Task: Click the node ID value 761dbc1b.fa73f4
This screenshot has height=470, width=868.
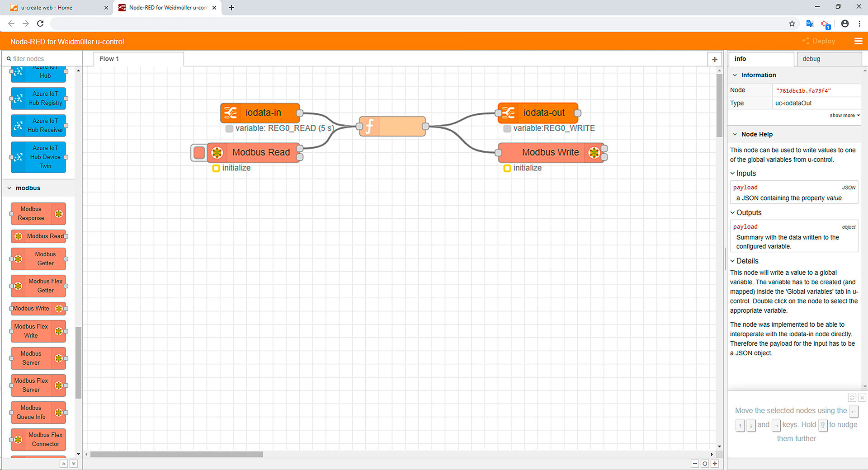Action: click(803, 90)
